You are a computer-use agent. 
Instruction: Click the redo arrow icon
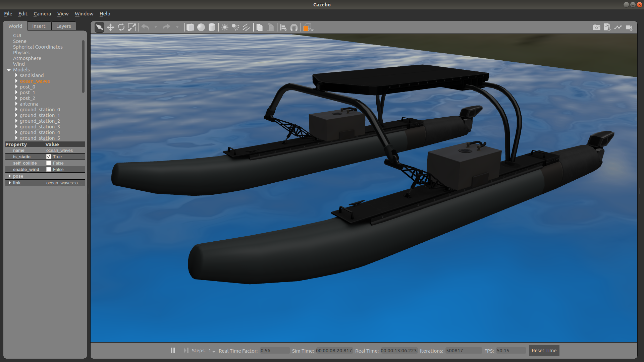coord(166,27)
